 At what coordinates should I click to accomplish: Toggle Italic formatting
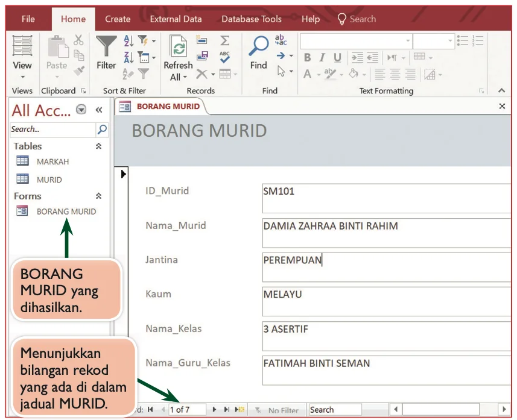click(322, 58)
